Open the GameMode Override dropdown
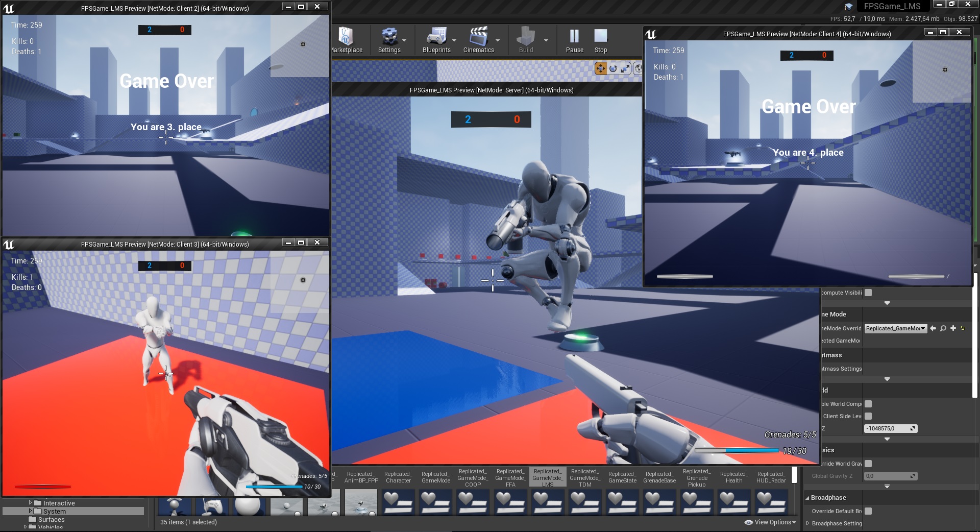 click(895, 328)
